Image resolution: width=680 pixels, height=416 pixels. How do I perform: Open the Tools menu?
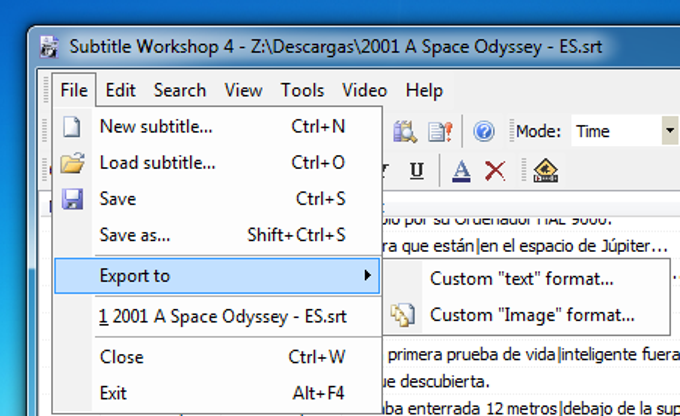(x=302, y=90)
